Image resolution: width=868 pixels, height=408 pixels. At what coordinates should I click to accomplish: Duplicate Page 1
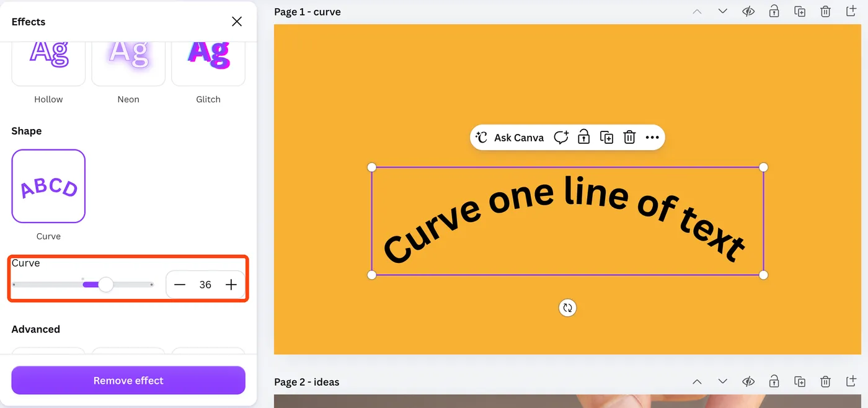click(800, 12)
